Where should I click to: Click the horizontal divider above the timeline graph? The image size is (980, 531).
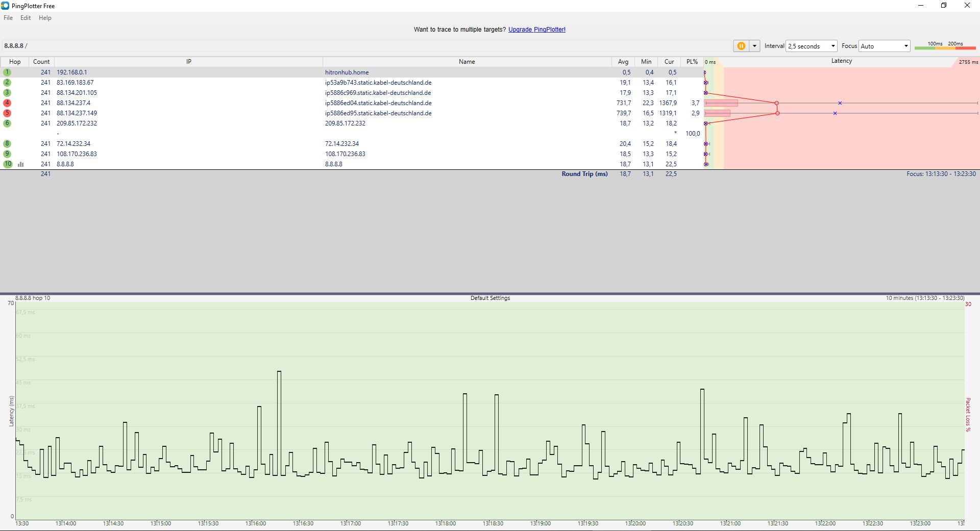point(490,293)
